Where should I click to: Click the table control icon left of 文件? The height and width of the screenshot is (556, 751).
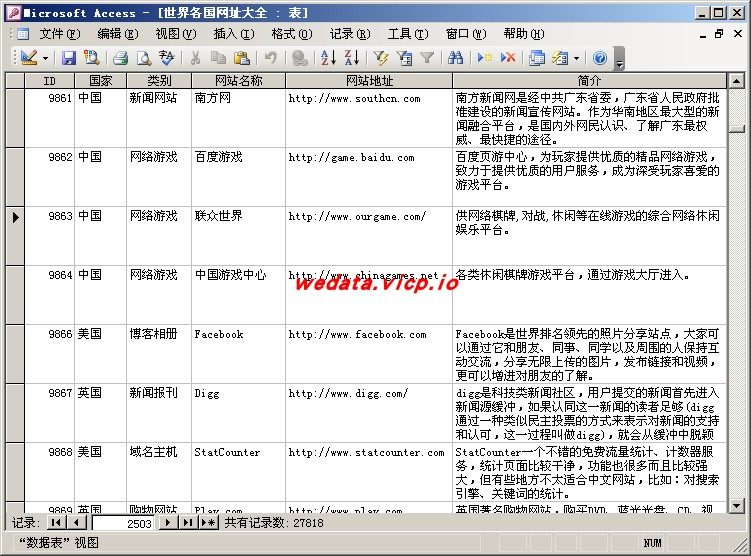coord(23,34)
